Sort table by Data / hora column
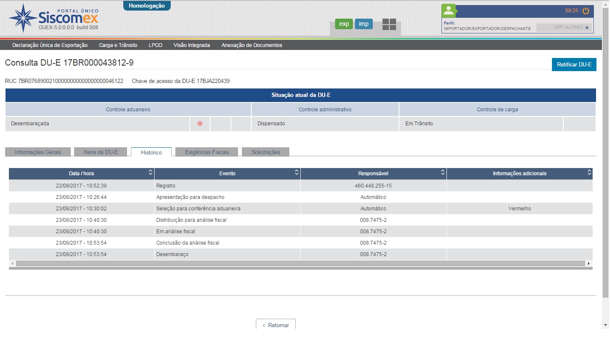Viewport: 610px width, 364px height. click(150, 173)
